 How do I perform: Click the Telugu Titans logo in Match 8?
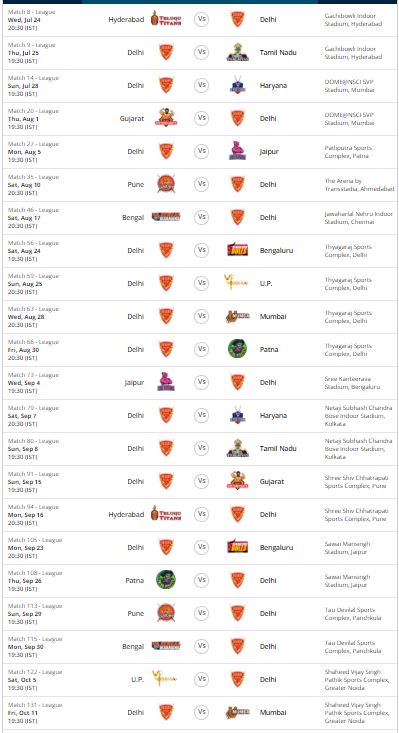pos(166,19)
